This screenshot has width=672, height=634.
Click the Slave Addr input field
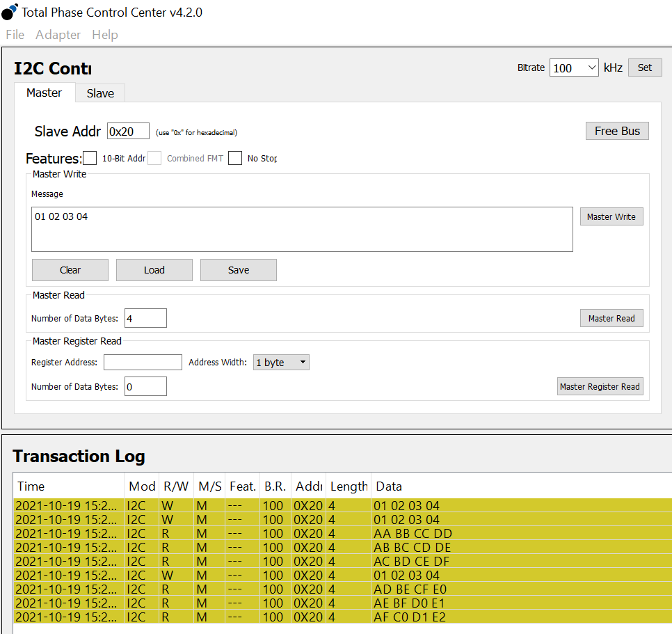point(128,131)
